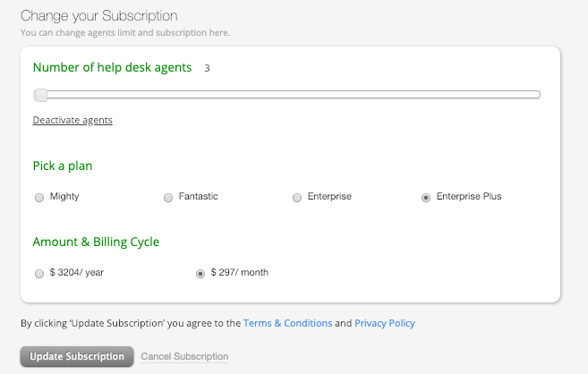Switch billing to $3204 per year radio
The width and height of the screenshot is (588, 374).
click(x=38, y=274)
